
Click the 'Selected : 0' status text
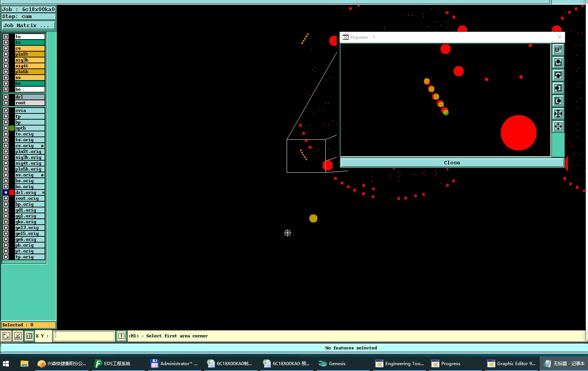coord(18,325)
